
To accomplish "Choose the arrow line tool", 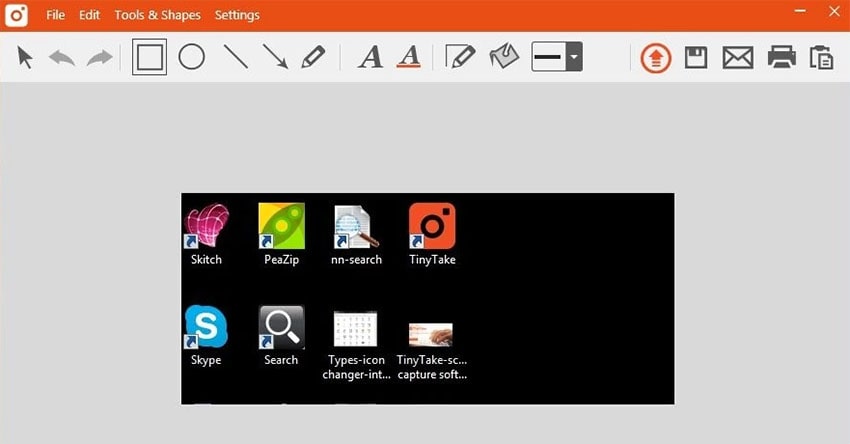I will (x=275, y=57).
